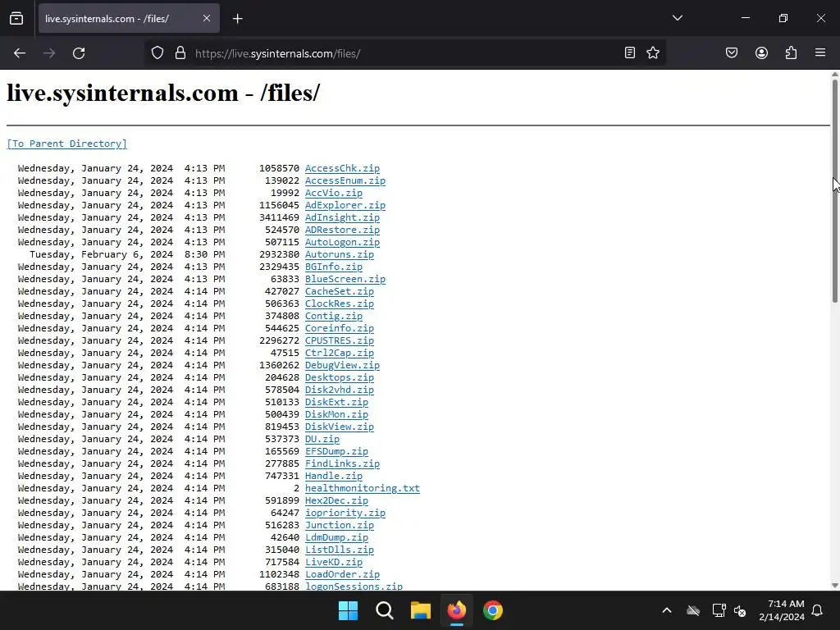Screen dimensions: 840x630
Task: Open Windows Search from taskbar
Action: [x=385, y=610]
